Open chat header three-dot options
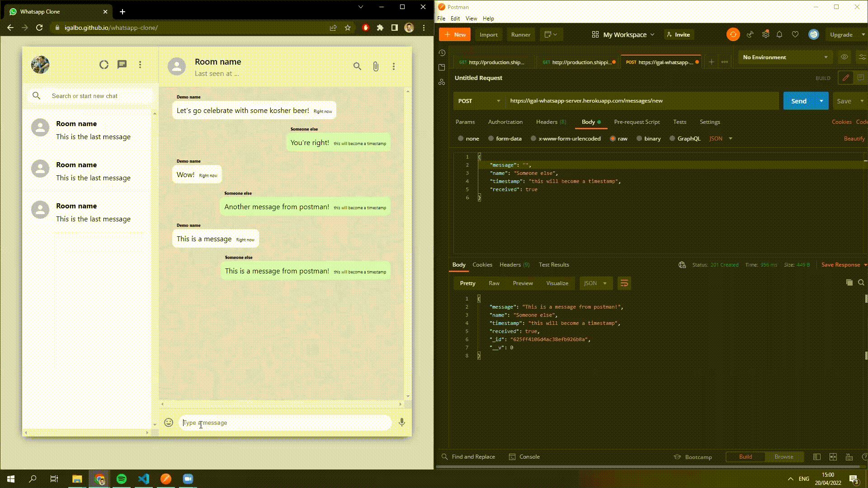The height and width of the screenshot is (488, 868). [x=394, y=66]
